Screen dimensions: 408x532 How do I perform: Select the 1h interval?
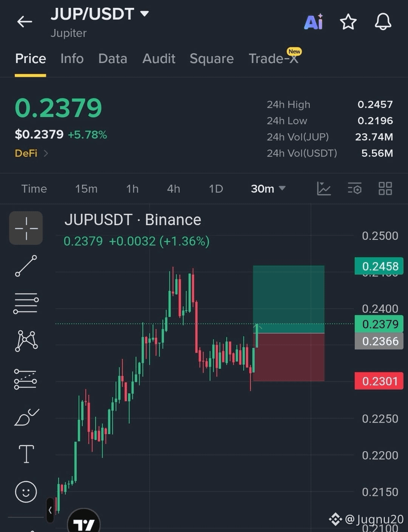[133, 189]
